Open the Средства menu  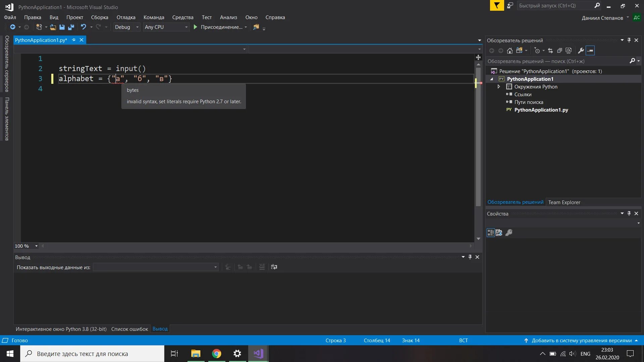click(183, 17)
